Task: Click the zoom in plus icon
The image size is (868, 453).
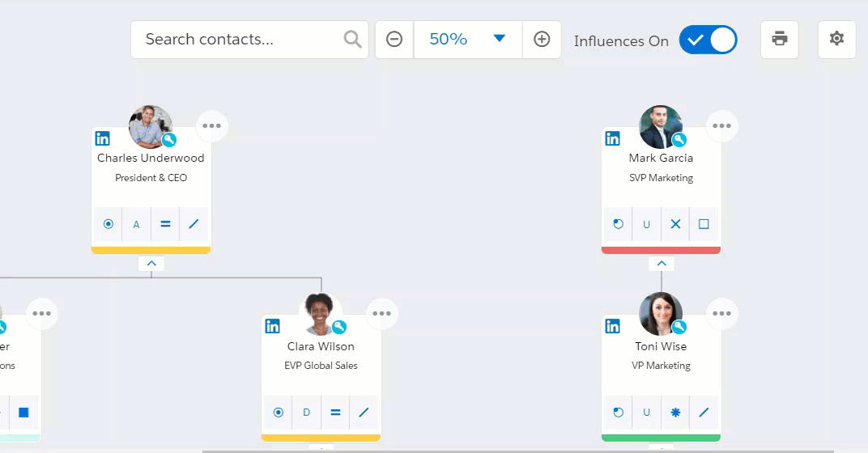Action: [x=542, y=40]
